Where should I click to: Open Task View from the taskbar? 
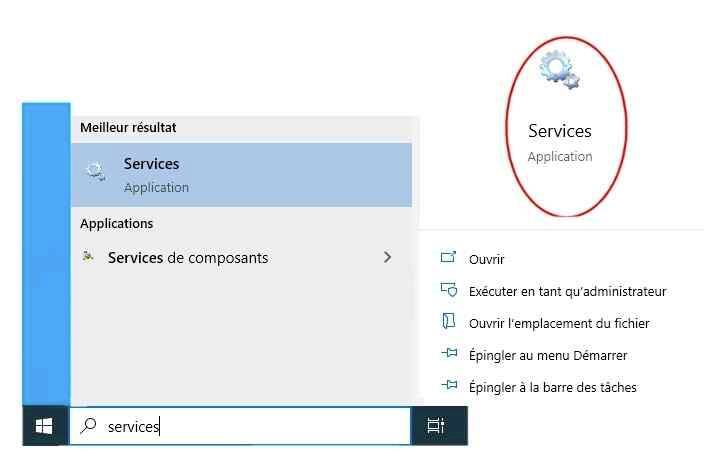coord(435,425)
